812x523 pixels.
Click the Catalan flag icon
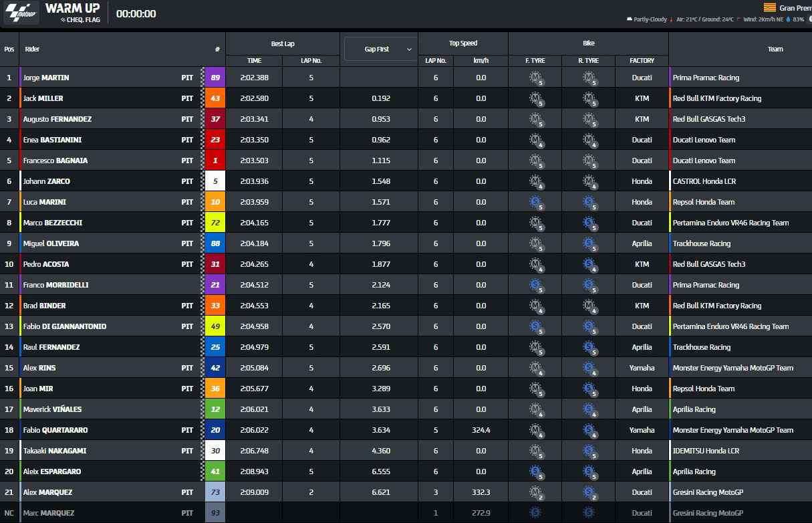[771, 8]
